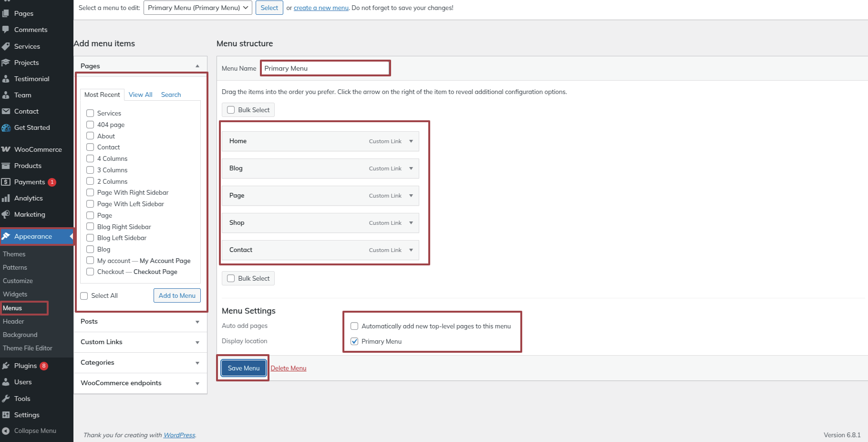The width and height of the screenshot is (868, 442).
Task: Click the Page menu item bar
Action: [x=320, y=196]
